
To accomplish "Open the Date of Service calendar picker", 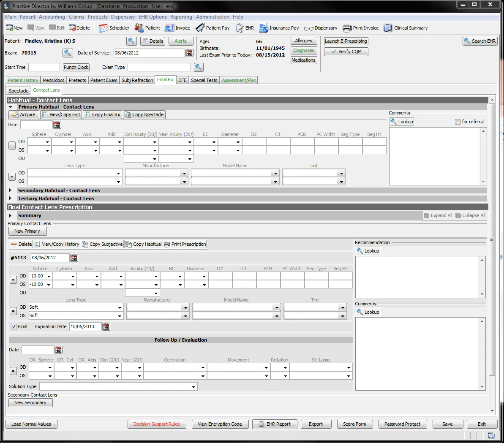I will (x=189, y=53).
